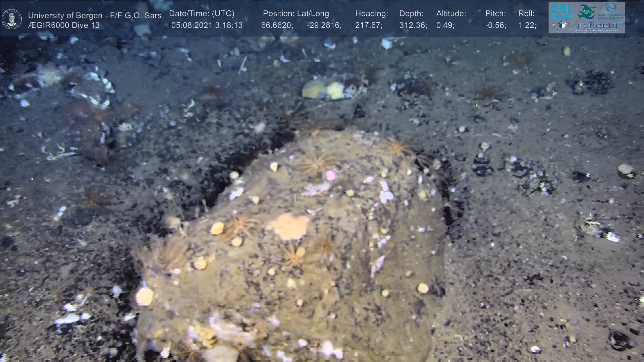
Task: Click the ZSL Institute of Zoology logo
Action: coord(561,11)
